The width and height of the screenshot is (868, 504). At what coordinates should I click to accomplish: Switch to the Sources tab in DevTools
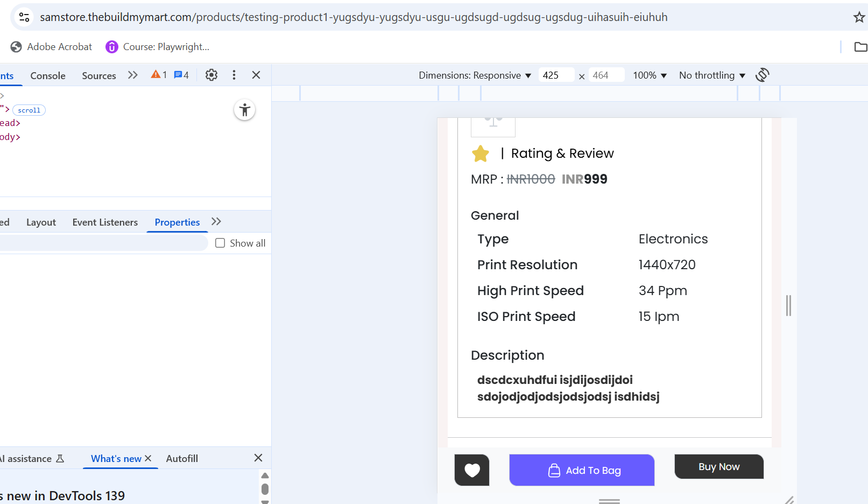(x=99, y=75)
